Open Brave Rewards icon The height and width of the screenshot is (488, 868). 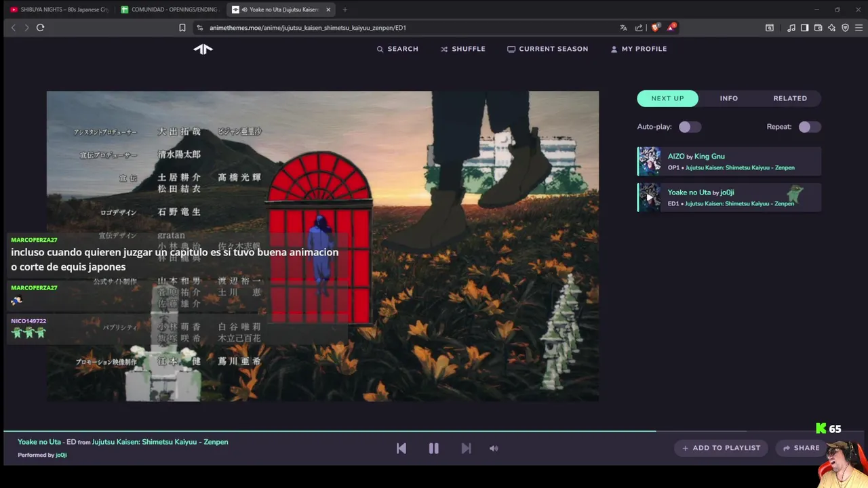671,28
